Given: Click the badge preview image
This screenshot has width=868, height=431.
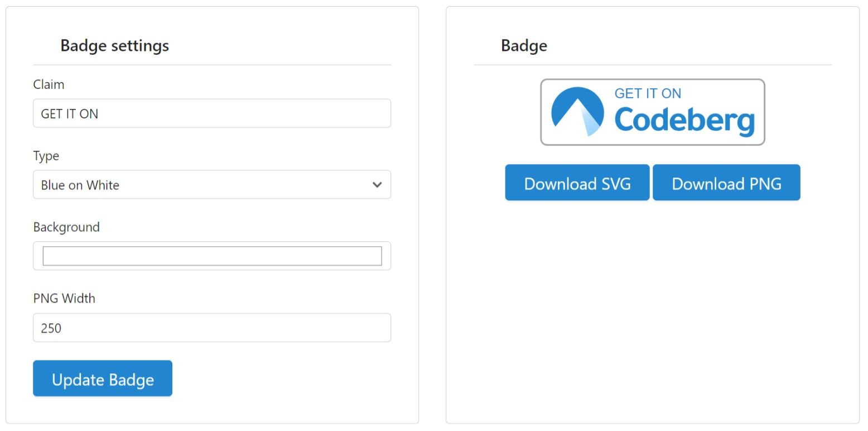Looking at the screenshot, I should (x=652, y=111).
